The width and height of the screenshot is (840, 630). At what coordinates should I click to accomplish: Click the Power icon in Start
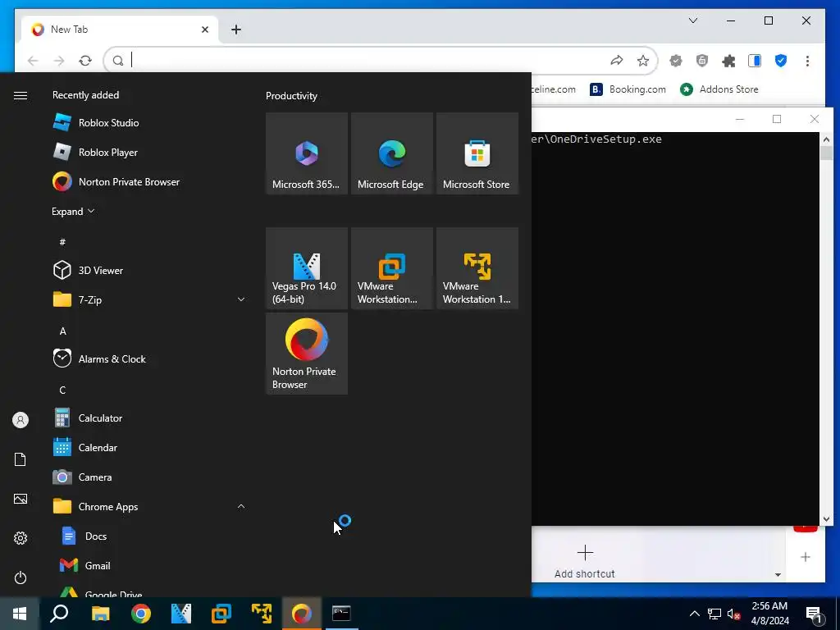[21, 577]
